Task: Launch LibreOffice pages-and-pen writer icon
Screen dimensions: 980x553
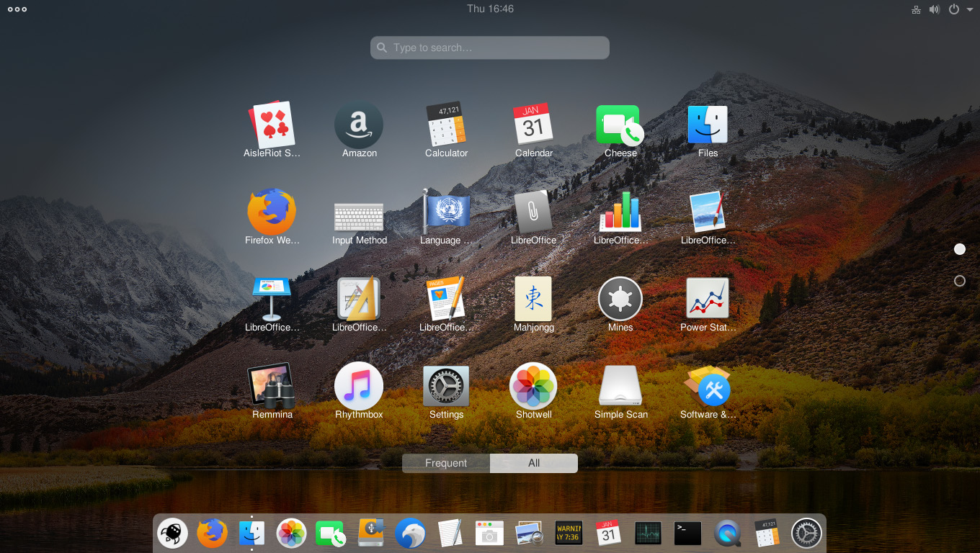Action: [446, 300]
